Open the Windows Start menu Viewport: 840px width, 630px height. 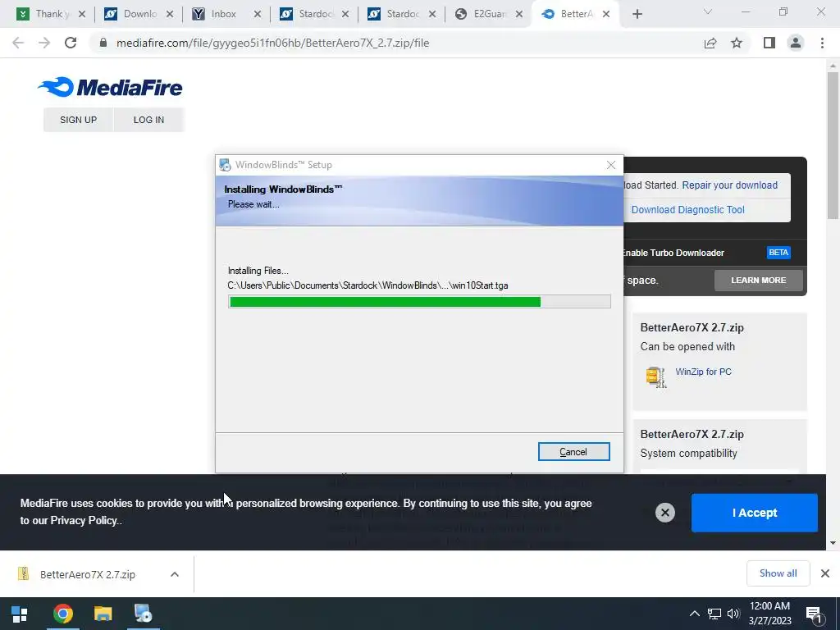pyautogui.click(x=20, y=614)
